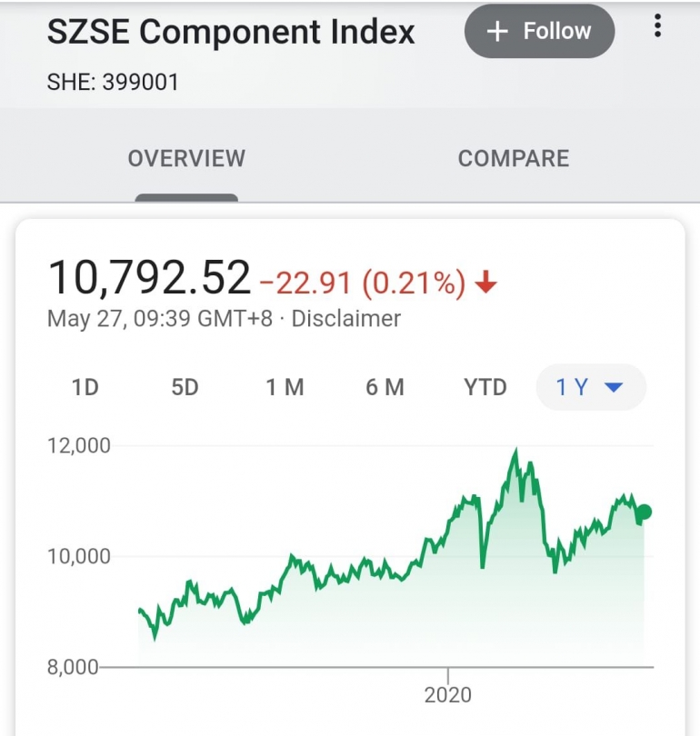Viewport: 700px width, 736px height.
Task: Select the 1 M time range
Action: [285, 388]
